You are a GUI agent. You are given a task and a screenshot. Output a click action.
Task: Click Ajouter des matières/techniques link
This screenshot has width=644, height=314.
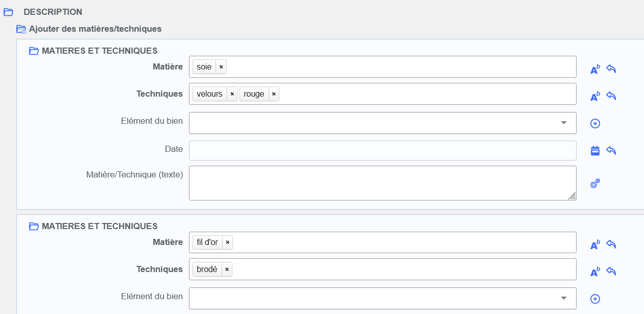95,29
